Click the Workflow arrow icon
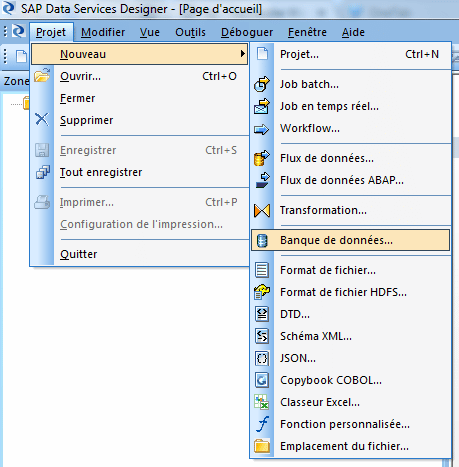The image size is (459, 467). 262,129
